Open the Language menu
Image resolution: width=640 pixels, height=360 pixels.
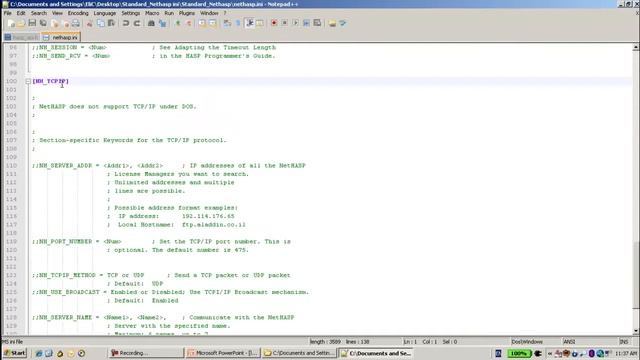(105, 13)
